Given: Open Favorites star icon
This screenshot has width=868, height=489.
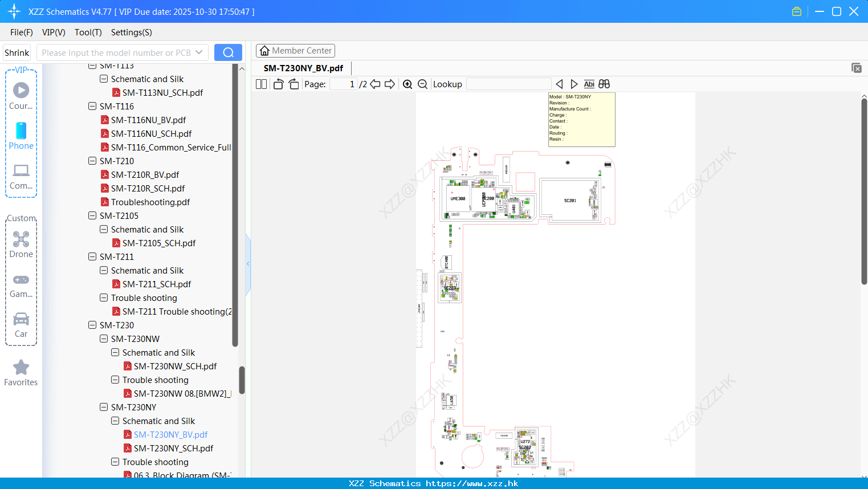Looking at the screenshot, I should tap(21, 367).
